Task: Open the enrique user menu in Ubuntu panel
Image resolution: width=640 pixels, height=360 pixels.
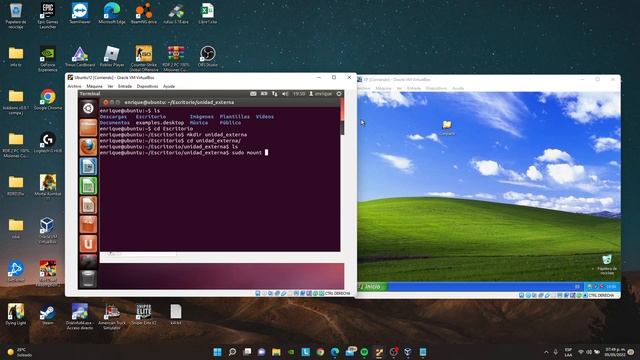Action: click(x=320, y=94)
